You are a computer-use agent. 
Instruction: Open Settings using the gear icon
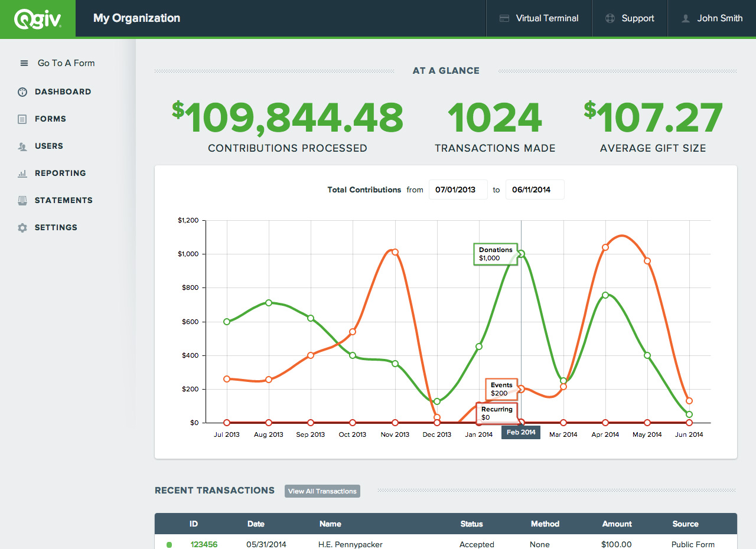pos(22,227)
